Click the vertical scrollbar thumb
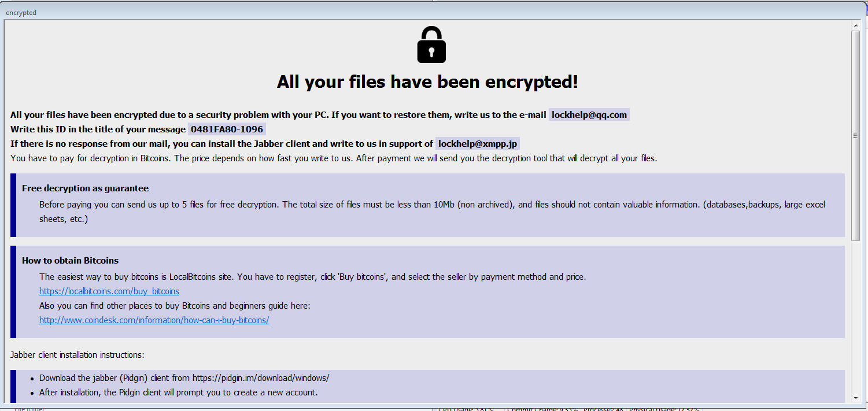 pyautogui.click(x=856, y=136)
